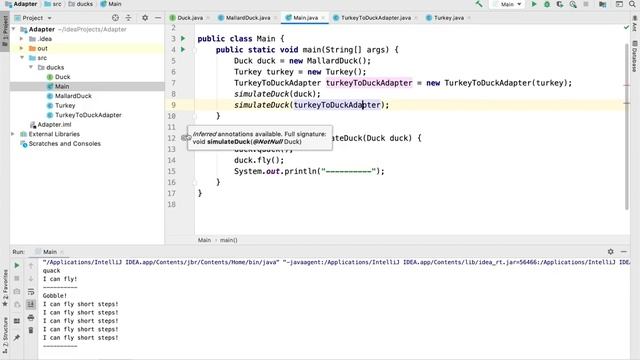Close the Main.java tab
The image size is (640, 360).
click(323, 18)
